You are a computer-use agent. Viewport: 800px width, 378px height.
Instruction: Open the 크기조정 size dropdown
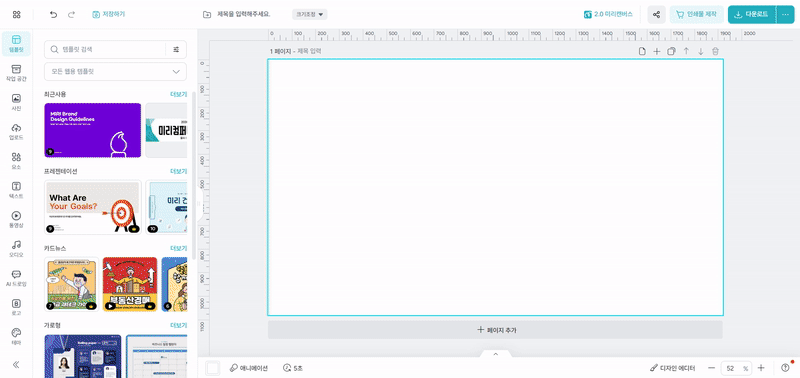tap(310, 14)
